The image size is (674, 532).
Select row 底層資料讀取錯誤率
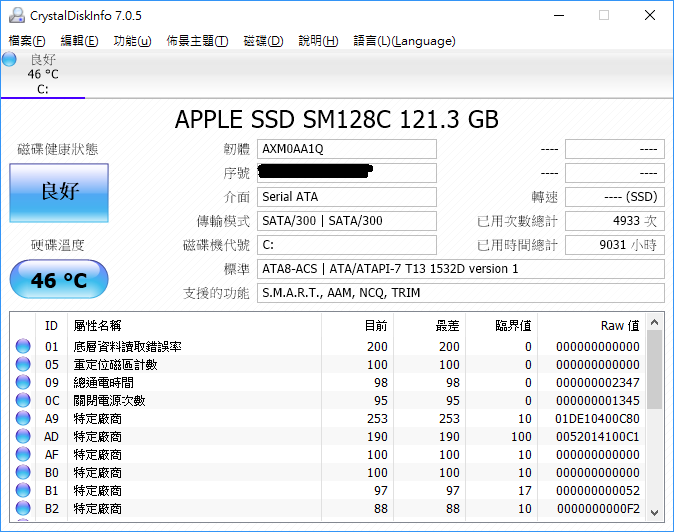click(328, 346)
